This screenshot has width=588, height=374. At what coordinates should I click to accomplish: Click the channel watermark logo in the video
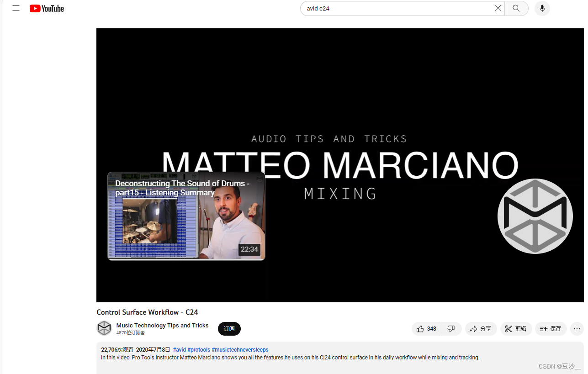pyautogui.click(x=535, y=216)
